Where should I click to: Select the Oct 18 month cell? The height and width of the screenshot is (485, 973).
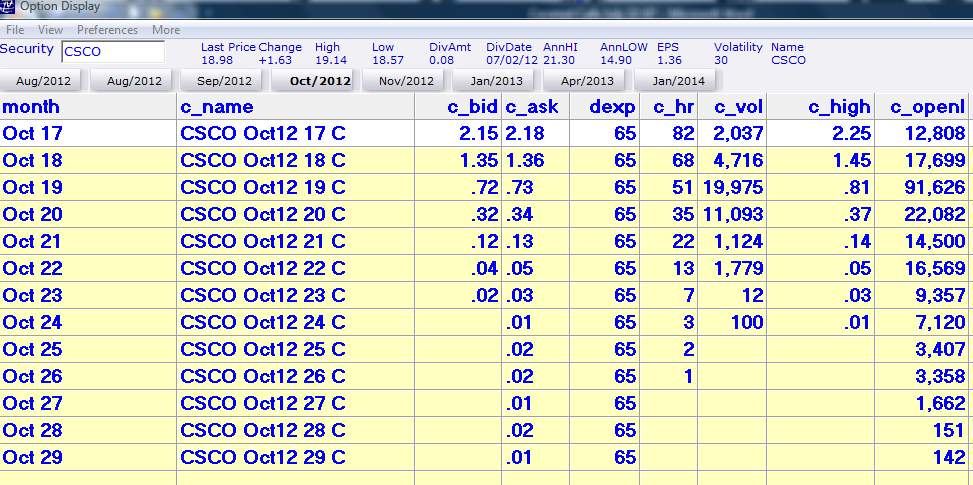[88, 160]
